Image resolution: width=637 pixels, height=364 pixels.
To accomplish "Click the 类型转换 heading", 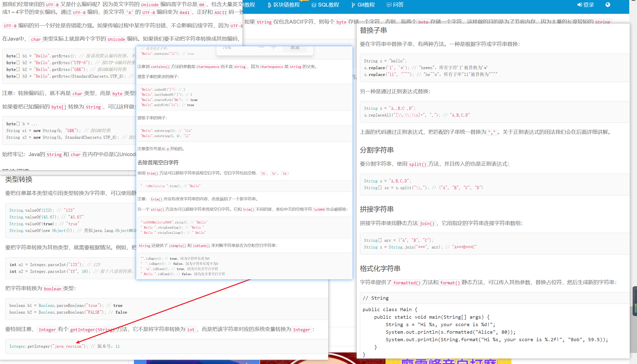I will [19, 179].
